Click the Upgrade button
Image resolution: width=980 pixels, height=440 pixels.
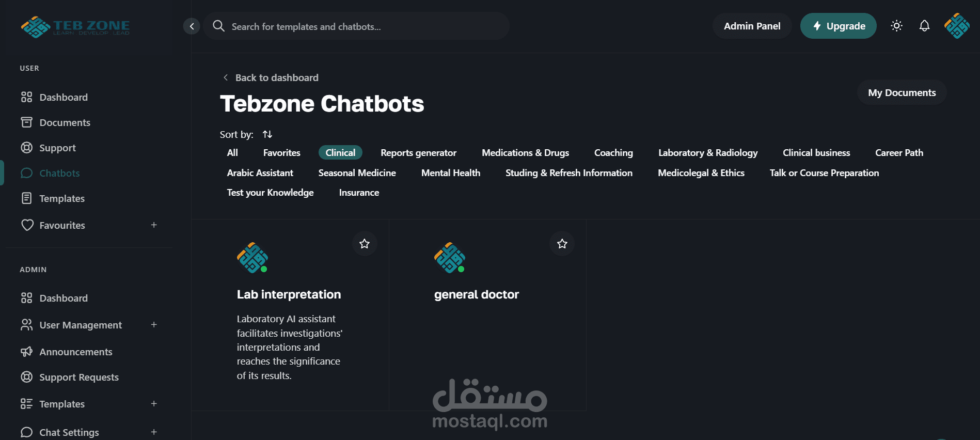click(x=838, y=26)
